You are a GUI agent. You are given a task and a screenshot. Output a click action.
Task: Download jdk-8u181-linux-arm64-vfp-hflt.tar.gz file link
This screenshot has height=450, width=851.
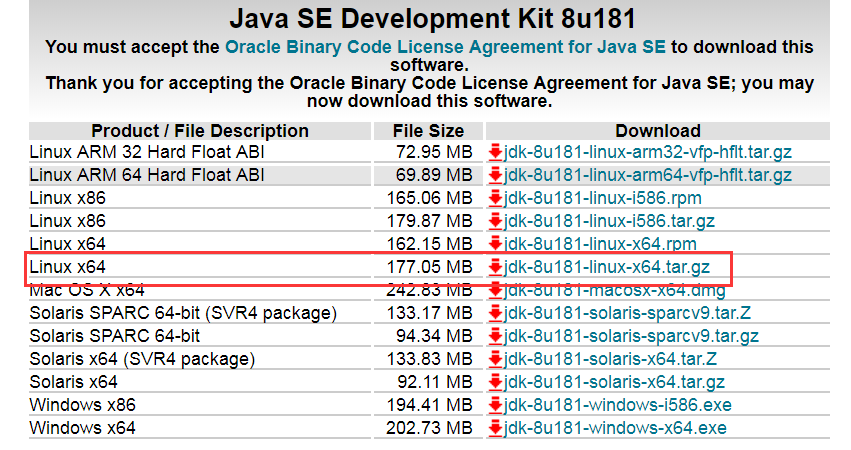(648, 175)
